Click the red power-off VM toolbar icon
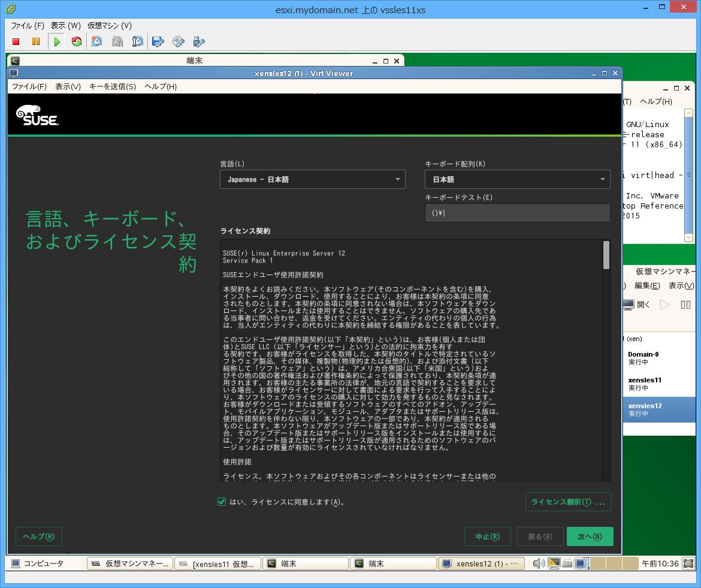701x588 pixels. tap(16, 41)
